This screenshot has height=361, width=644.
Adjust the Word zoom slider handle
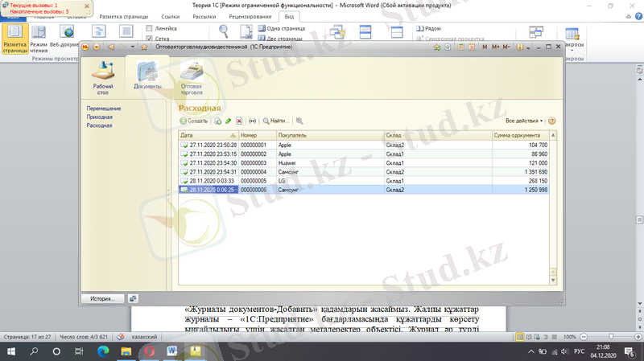coord(611,337)
